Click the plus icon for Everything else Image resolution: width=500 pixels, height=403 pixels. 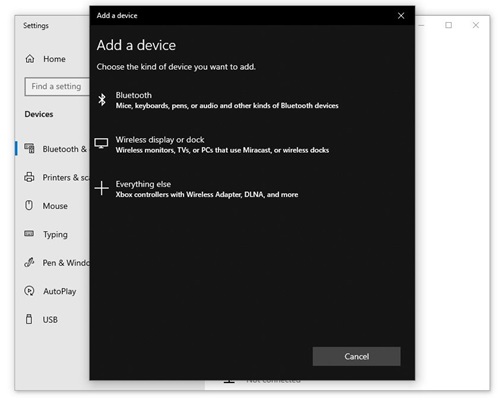[x=101, y=188]
